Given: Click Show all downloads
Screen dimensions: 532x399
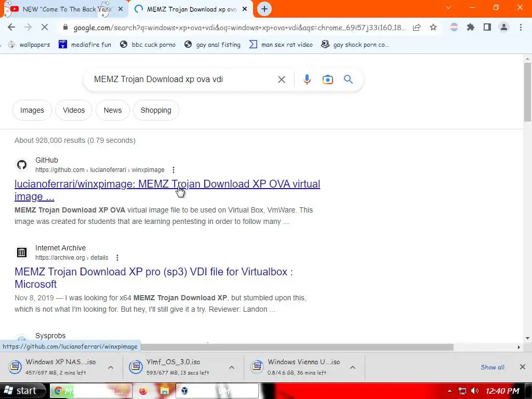Looking at the screenshot, I should [x=493, y=367].
